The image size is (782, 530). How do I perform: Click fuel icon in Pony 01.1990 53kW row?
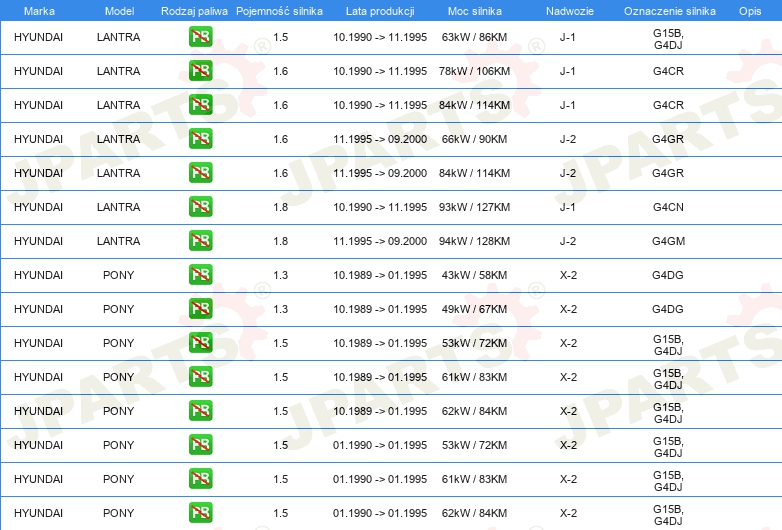coord(200,445)
